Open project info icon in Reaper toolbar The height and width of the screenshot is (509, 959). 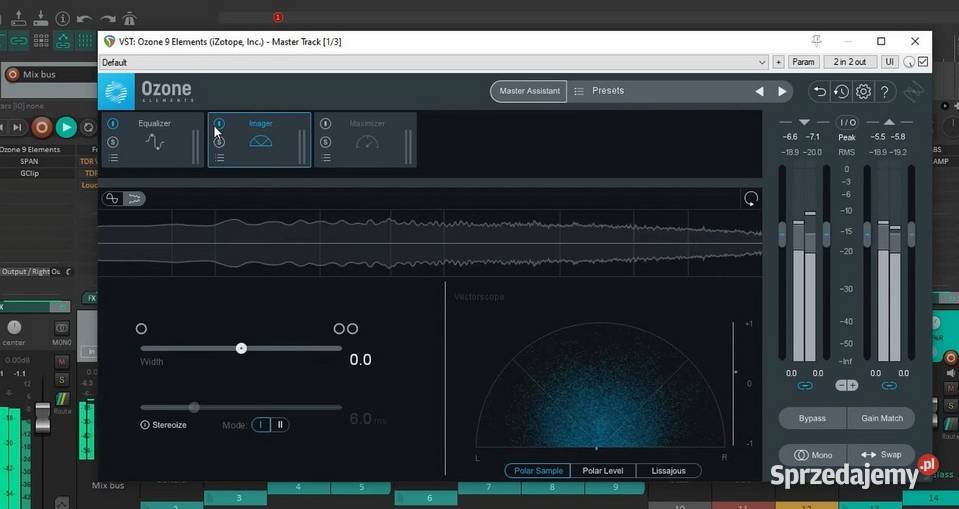tap(62, 18)
